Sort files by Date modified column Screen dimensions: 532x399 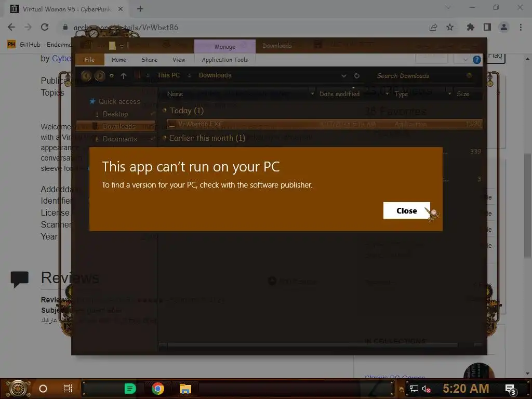(339, 94)
